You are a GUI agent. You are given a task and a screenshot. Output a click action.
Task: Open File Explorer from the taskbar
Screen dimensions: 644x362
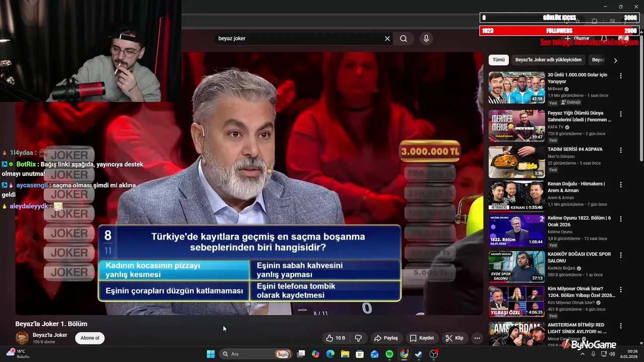click(345, 354)
